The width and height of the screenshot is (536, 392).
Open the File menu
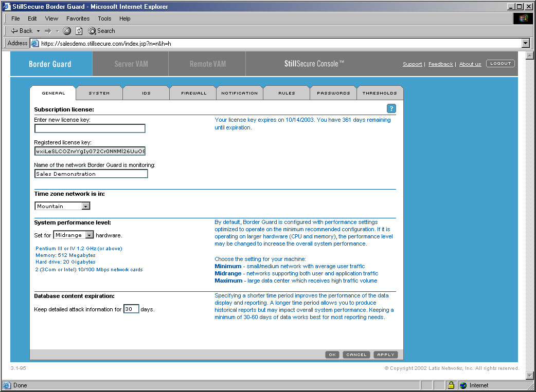point(15,18)
